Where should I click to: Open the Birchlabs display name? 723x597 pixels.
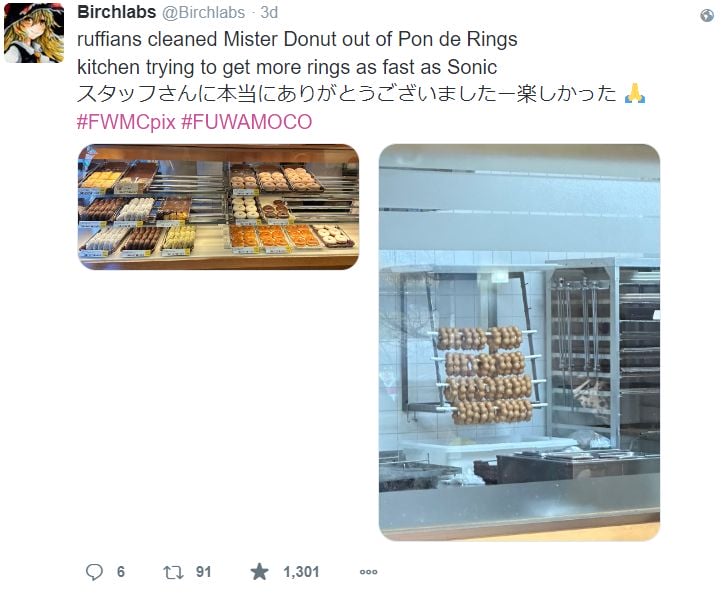coord(117,12)
